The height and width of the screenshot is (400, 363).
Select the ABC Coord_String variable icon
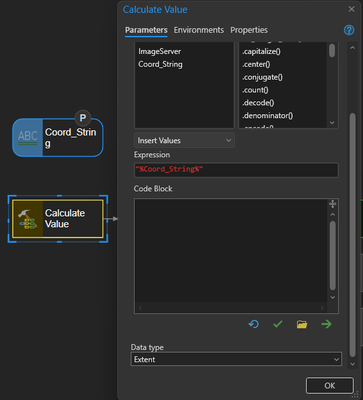pyautogui.click(x=28, y=137)
